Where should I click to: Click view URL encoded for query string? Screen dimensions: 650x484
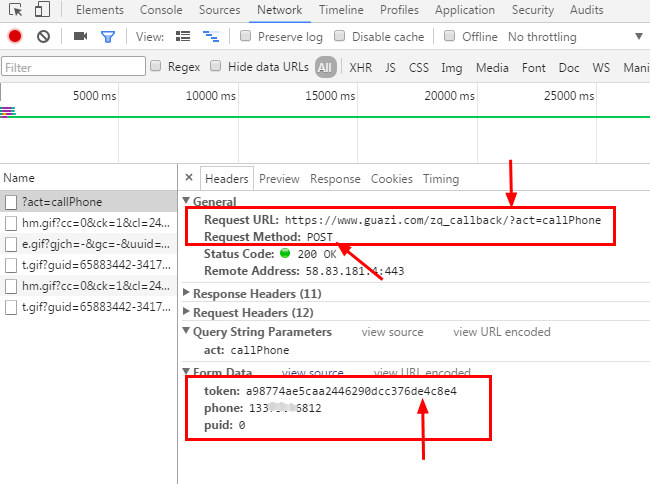point(501,332)
